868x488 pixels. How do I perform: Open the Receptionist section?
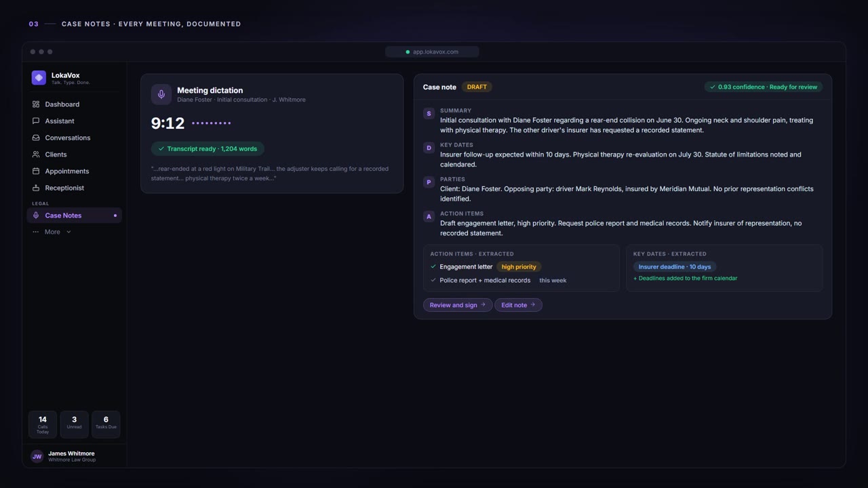click(74, 188)
